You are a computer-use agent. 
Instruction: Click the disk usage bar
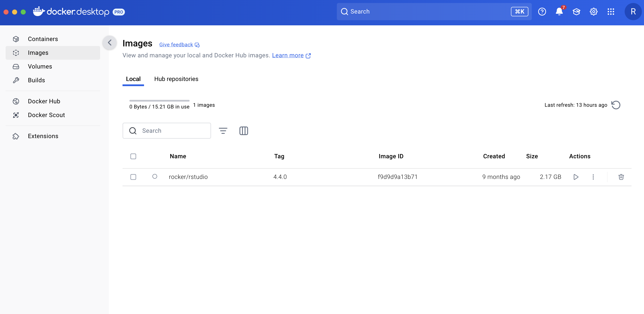(159, 101)
